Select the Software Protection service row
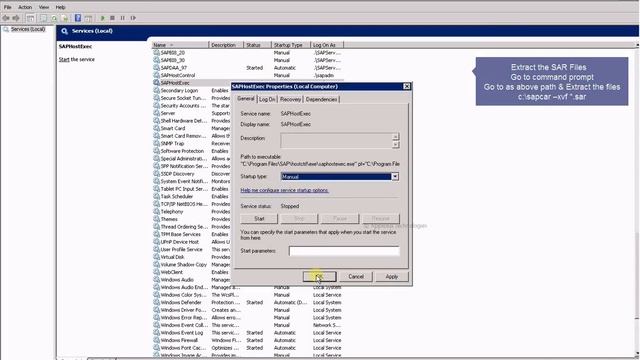The height and width of the screenshot is (360, 640). pyautogui.click(x=191, y=151)
